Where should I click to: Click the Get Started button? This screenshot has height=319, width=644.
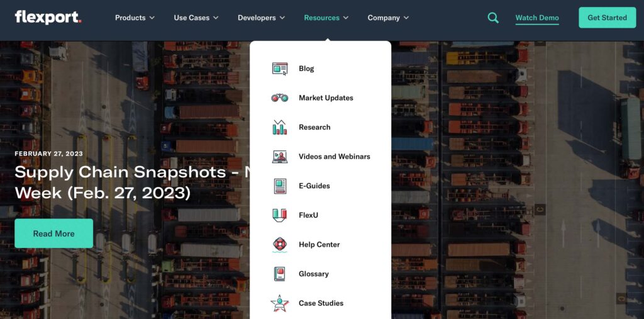point(607,18)
